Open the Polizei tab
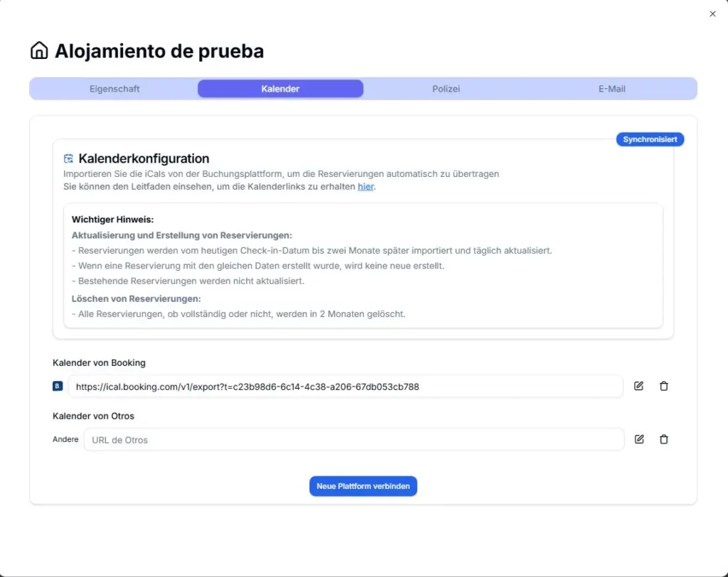Image resolution: width=728 pixels, height=577 pixels. click(x=446, y=89)
